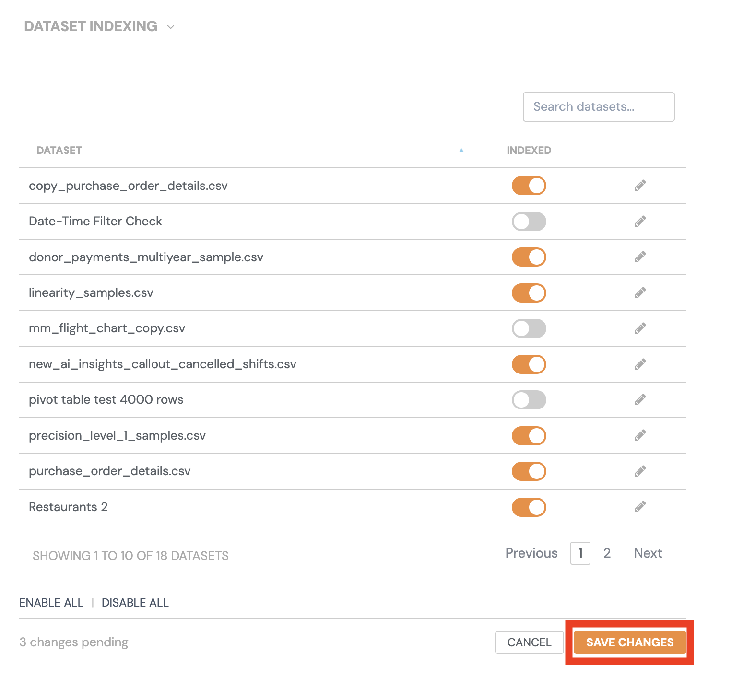
Task: Click pencil icon next to Restaurants 2
Action: coord(640,507)
